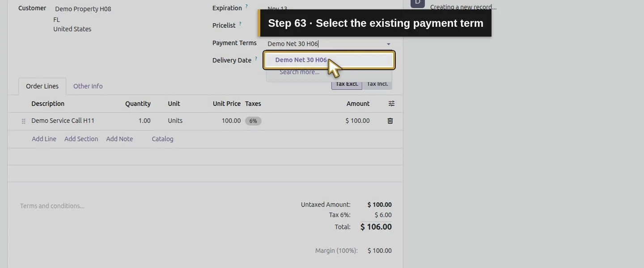
Task: Click Add Note link
Action: [x=119, y=139]
